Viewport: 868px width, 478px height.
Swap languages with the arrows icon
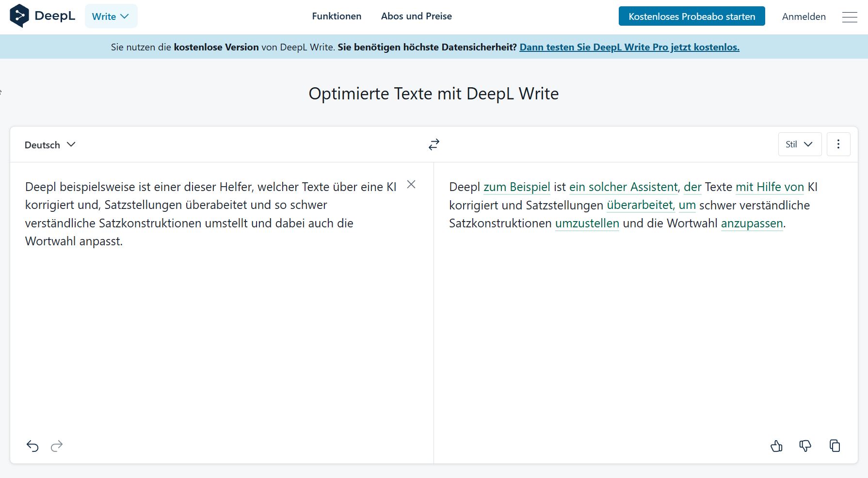tap(434, 144)
